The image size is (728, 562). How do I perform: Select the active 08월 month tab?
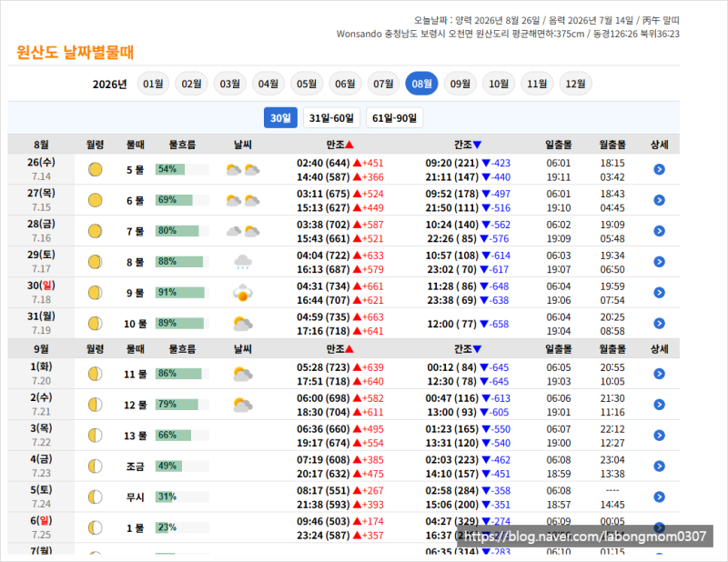[421, 84]
